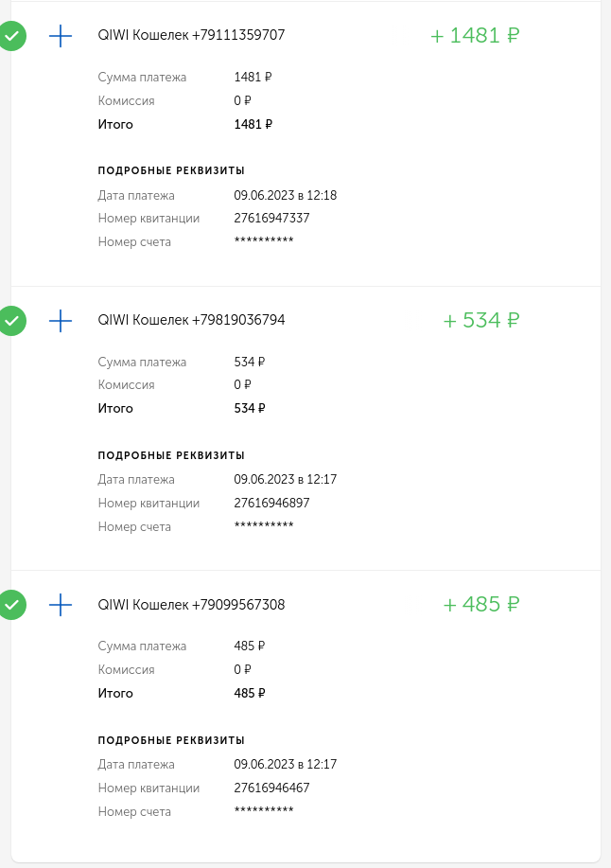This screenshot has width=611, height=868.
Task: Click the blue plus icon for +79111359707
Action: tap(61, 36)
